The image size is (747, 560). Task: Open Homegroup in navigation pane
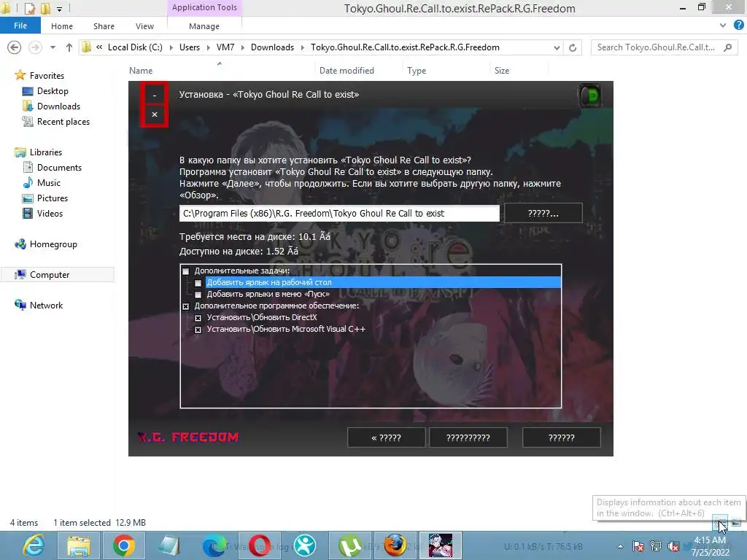tap(53, 244)
